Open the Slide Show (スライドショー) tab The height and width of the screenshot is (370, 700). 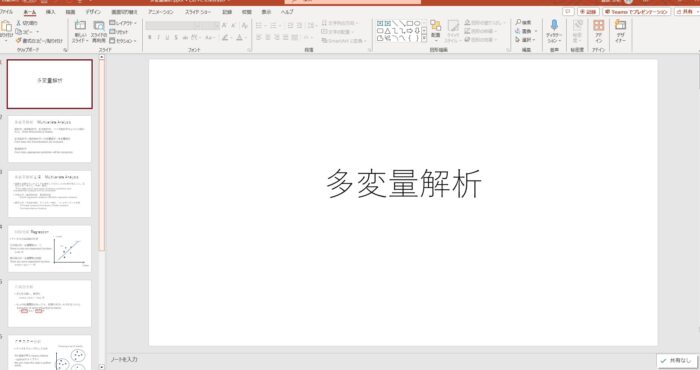198,12
